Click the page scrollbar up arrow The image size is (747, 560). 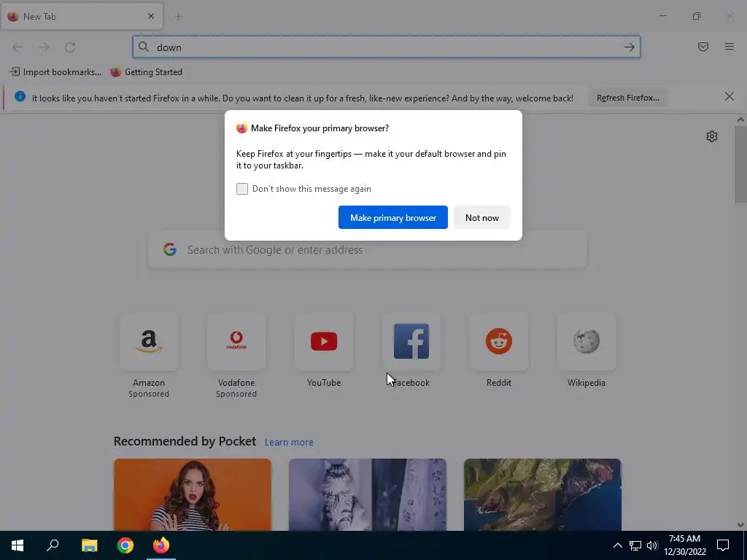pos(740,120)
